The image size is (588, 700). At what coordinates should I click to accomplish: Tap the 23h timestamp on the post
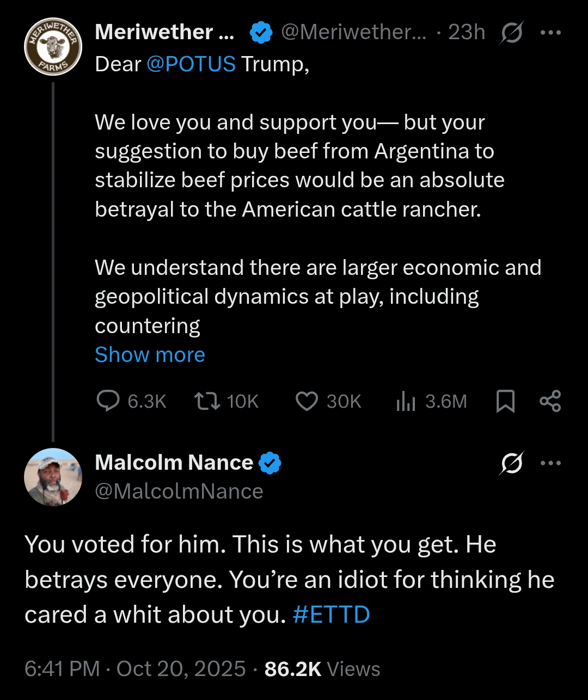point(467,33)
